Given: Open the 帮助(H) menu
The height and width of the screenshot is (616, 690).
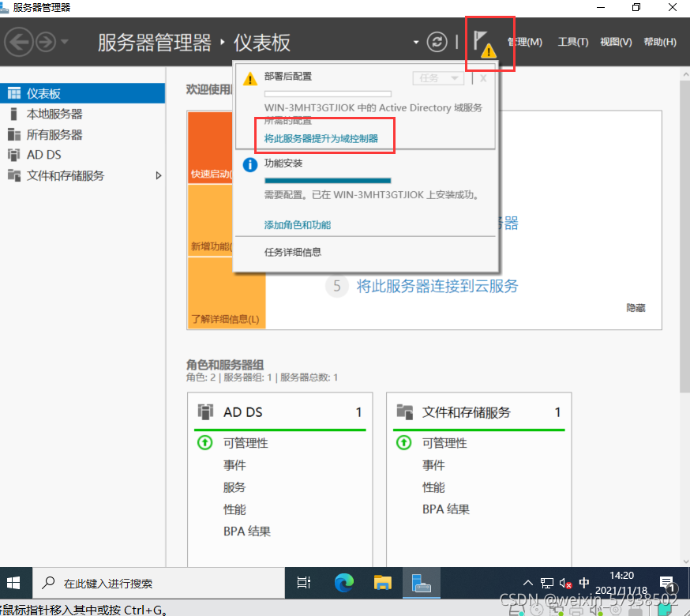Looking at the screenshot, I should [660, 42].
